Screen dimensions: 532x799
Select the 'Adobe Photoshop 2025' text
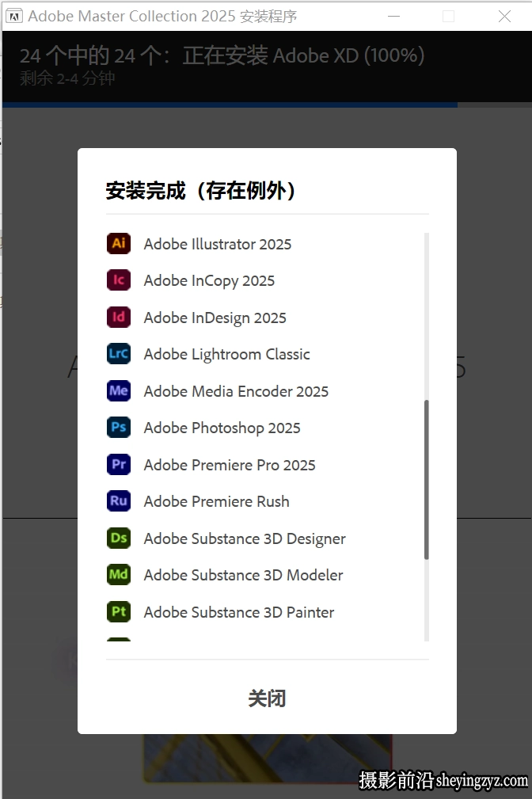[x=222, y=428]
